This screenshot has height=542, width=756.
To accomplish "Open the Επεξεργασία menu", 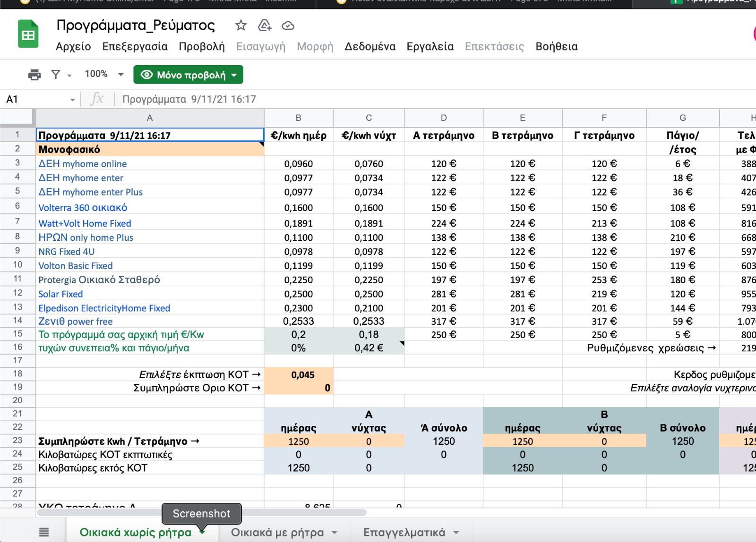I will pos(135,46).
